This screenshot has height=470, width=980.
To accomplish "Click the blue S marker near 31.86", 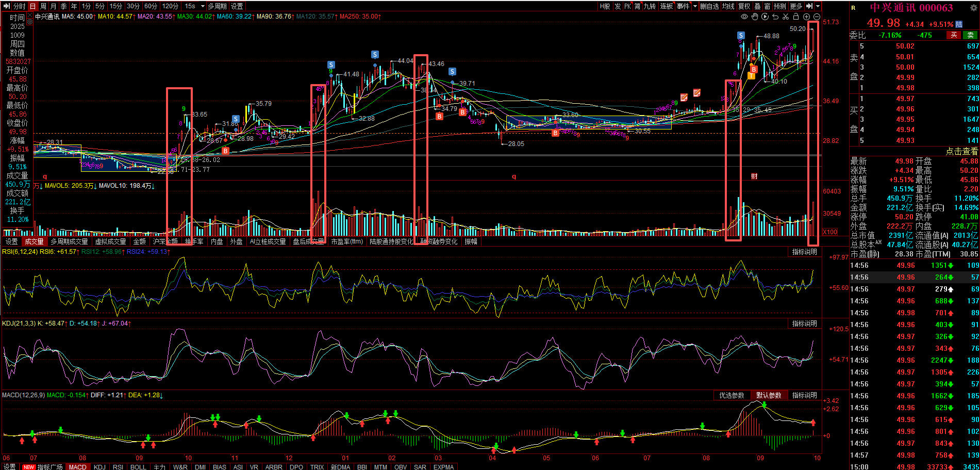I will (x=236, y=119).
